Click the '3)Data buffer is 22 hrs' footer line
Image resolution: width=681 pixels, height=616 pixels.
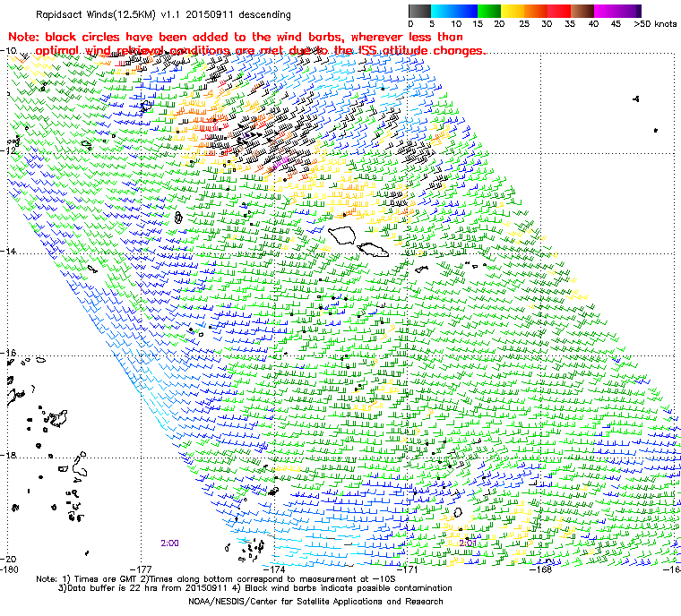[x=255, y=588]
